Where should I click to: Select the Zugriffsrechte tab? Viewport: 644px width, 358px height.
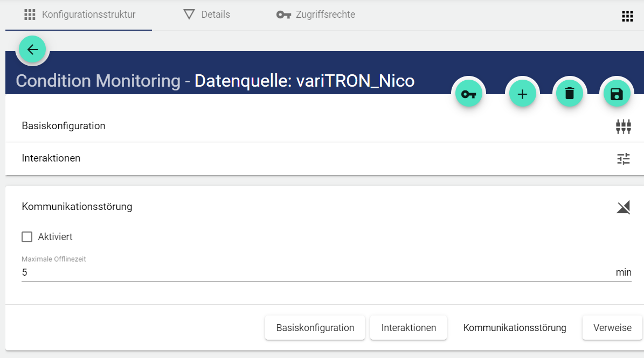click(x=316, y=15)
